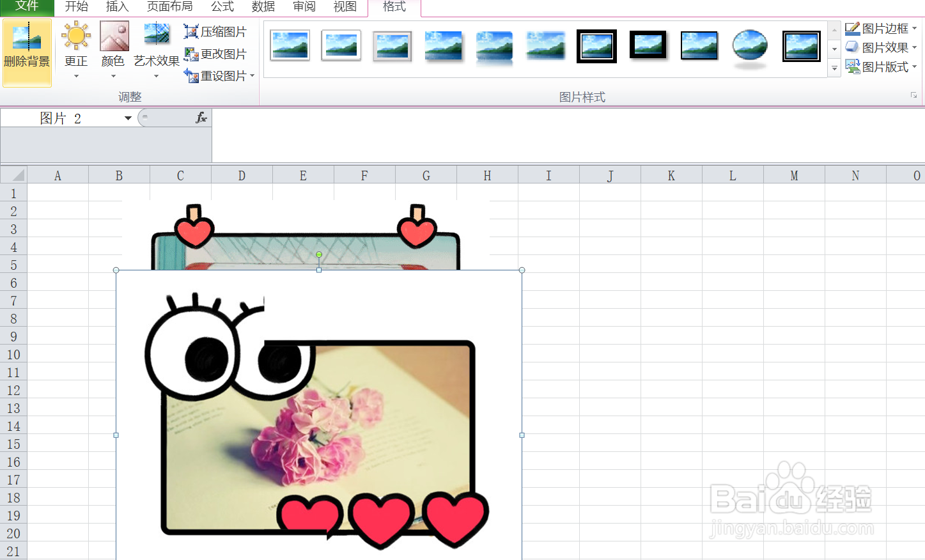Click the top-right sizing handle of picture
The height and width of the screenshot is (560, 925).
[522, 270]
